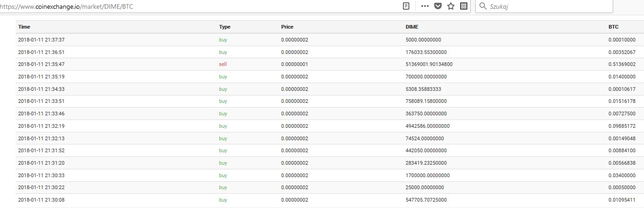The width and height of the screenshot is (644, 209).
Task: Click DIME amount 283419.23250000
Action: [426, 163]
